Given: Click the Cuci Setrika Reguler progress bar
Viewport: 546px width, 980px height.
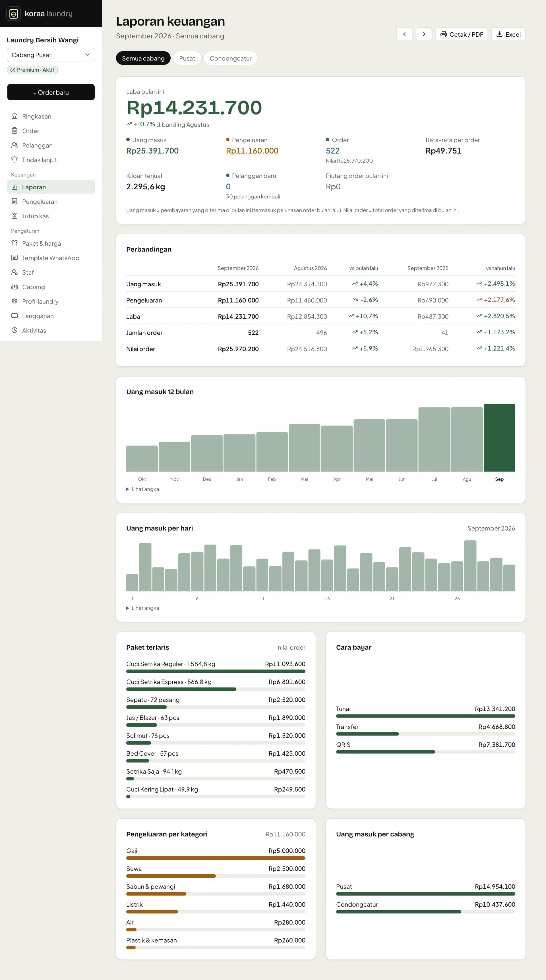Looking at the screenshot, I should click(x=216, y=671).
